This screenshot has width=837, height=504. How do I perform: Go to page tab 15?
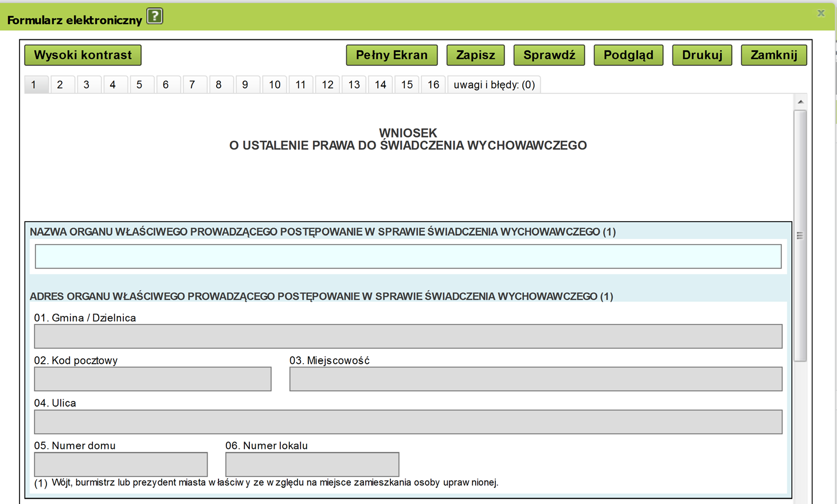click(406, 85)
